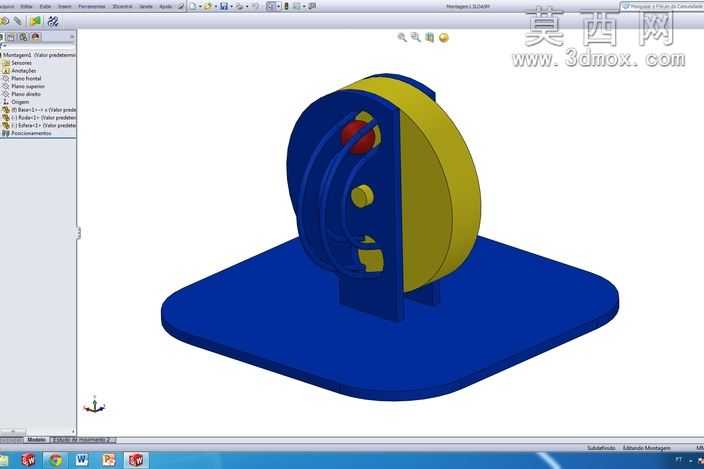
Task: Select Plano frontal in the tree
Action: point(26,79)
